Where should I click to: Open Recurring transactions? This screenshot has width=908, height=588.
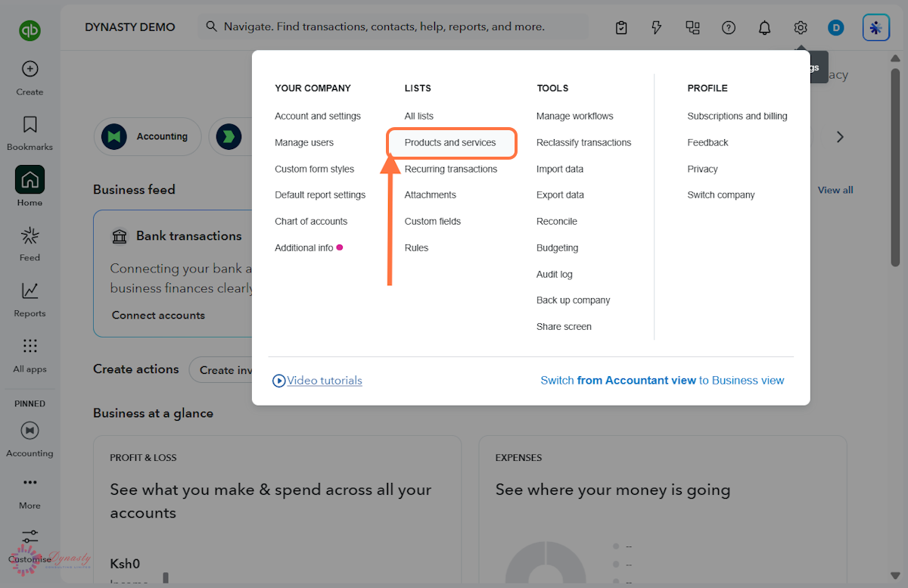tap(451, 169)
